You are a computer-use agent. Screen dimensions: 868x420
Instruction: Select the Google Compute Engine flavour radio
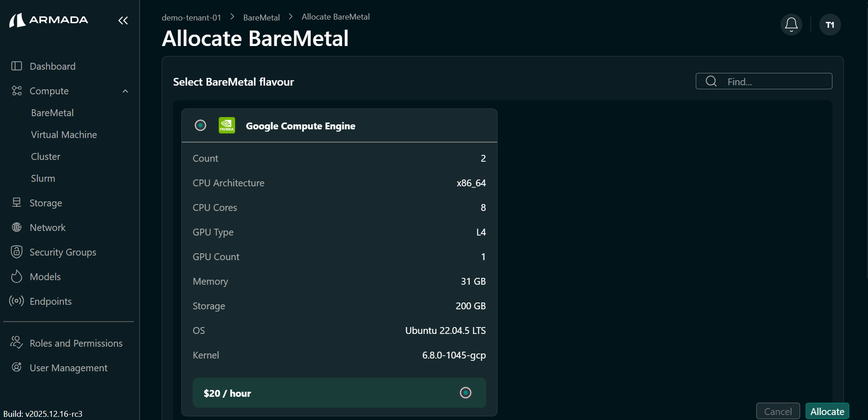pyautogui.click(x=200, y=125)
